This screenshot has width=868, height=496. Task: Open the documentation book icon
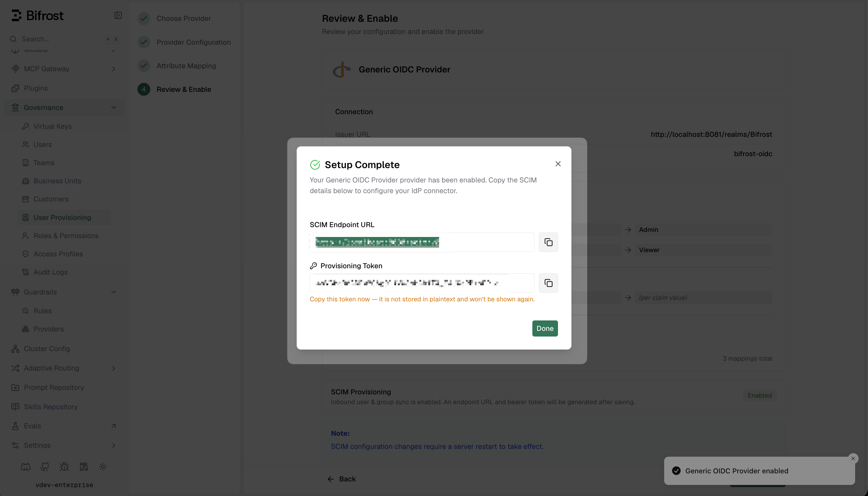(84, 467)
